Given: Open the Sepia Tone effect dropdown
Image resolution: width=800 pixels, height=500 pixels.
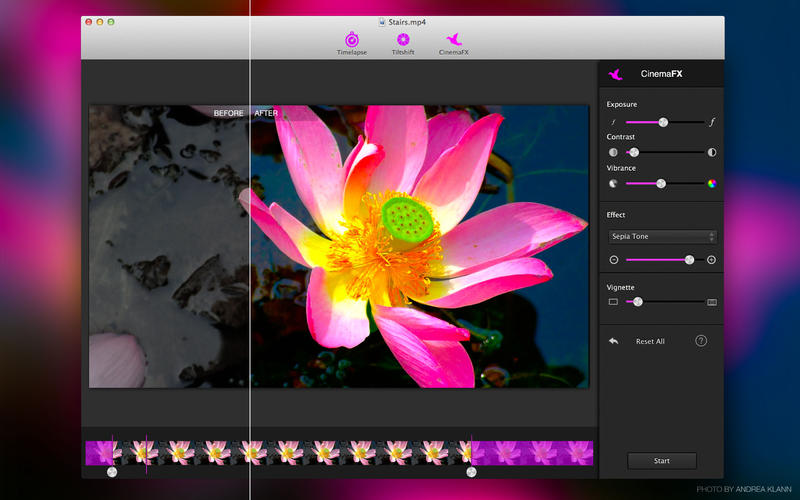Looking at the screenshot, I should point(662,237).
